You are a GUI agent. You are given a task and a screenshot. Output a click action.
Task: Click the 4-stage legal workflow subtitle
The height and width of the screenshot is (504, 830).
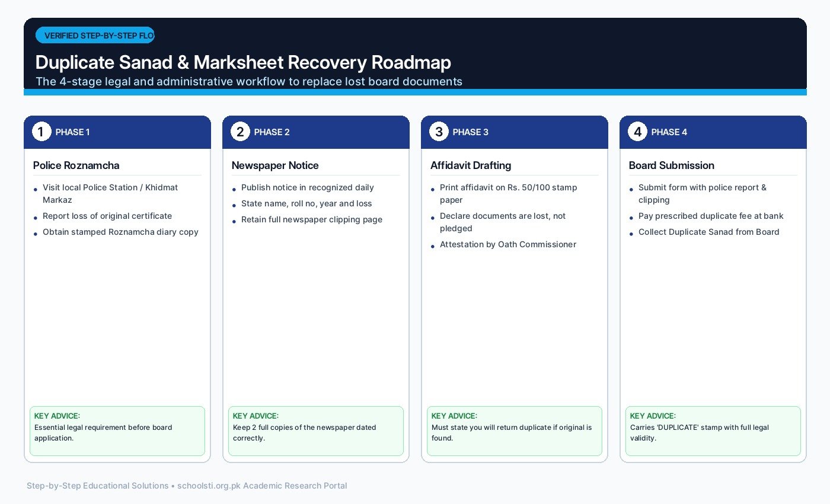click(x=249, y=81)
